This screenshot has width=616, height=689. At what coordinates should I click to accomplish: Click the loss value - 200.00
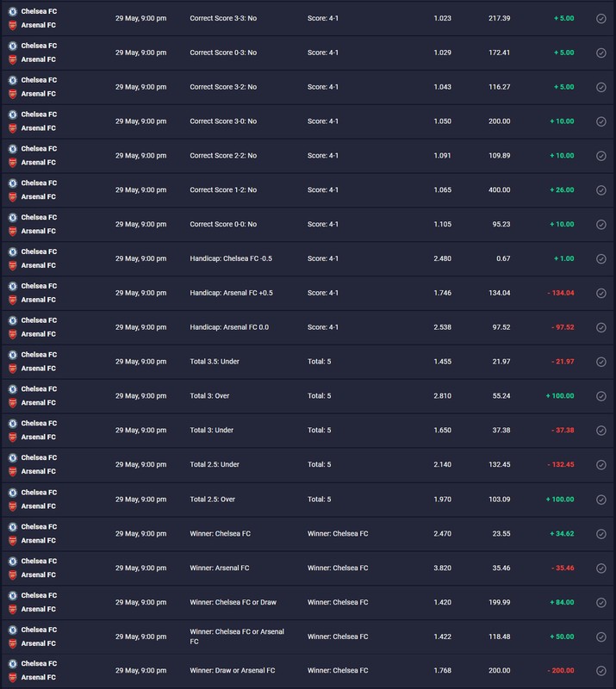tap(561, 671)
